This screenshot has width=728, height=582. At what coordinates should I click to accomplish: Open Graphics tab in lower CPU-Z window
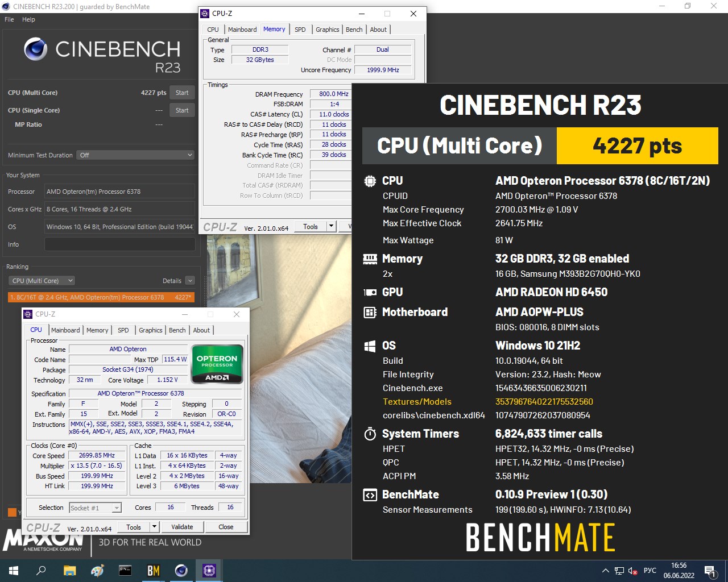[x=151, y=330]
